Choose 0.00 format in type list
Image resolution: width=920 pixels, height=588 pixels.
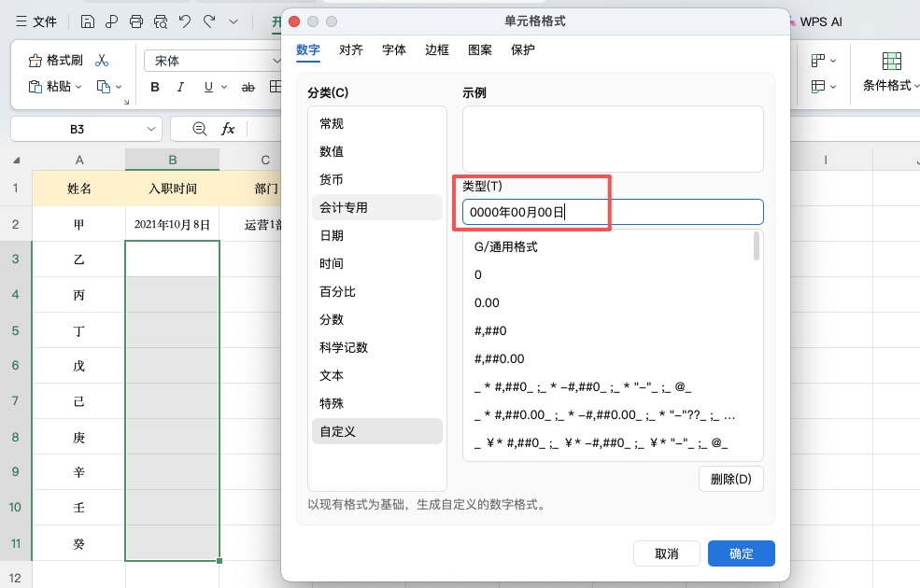point(608,303)
